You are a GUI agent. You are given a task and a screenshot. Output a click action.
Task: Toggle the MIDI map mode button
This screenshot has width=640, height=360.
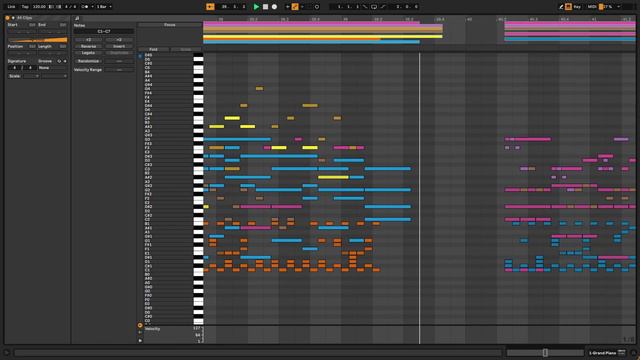pos(592,7)
